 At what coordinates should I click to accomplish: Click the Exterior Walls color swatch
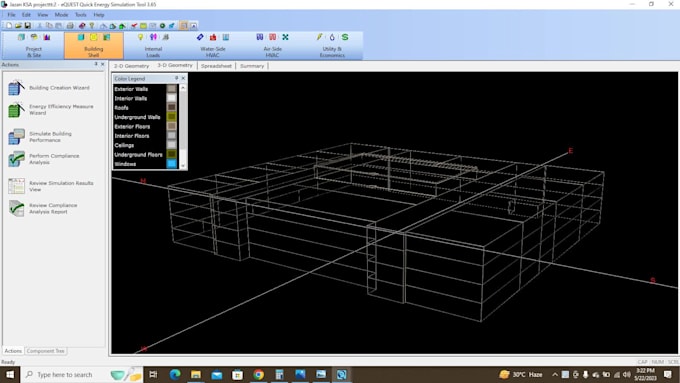click(x=172, y=88)
